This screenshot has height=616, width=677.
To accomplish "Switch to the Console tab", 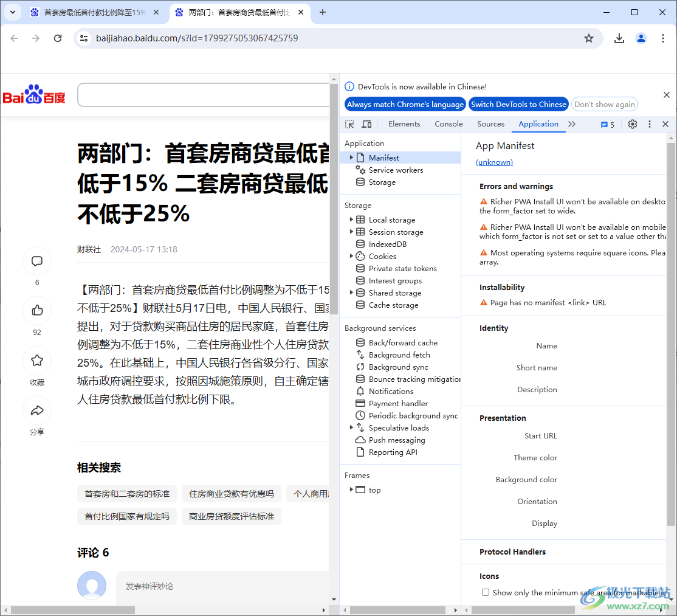I will pos(448,124).
